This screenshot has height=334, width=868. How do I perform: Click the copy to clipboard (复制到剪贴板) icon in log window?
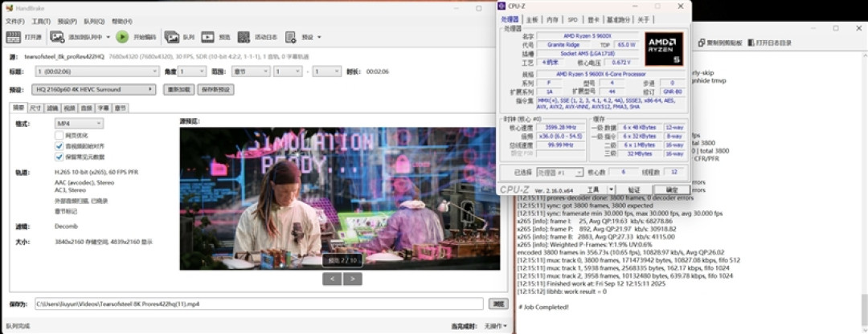[702, 43]
